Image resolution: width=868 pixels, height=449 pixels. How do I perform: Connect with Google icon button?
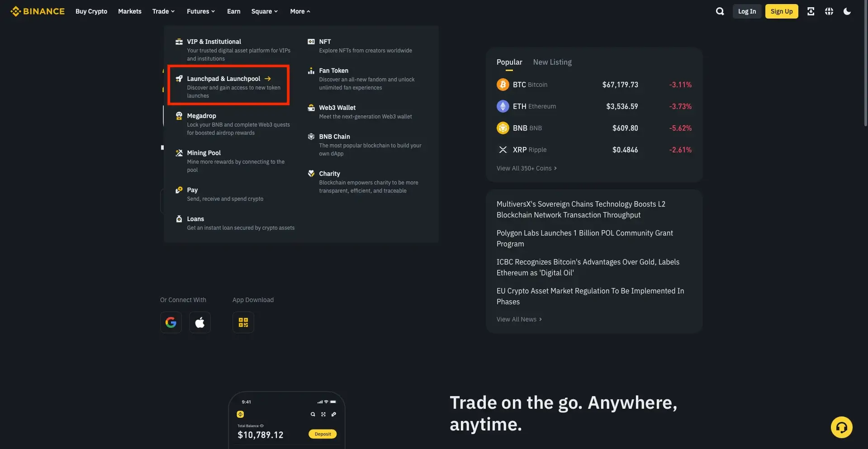click(171, 322)
